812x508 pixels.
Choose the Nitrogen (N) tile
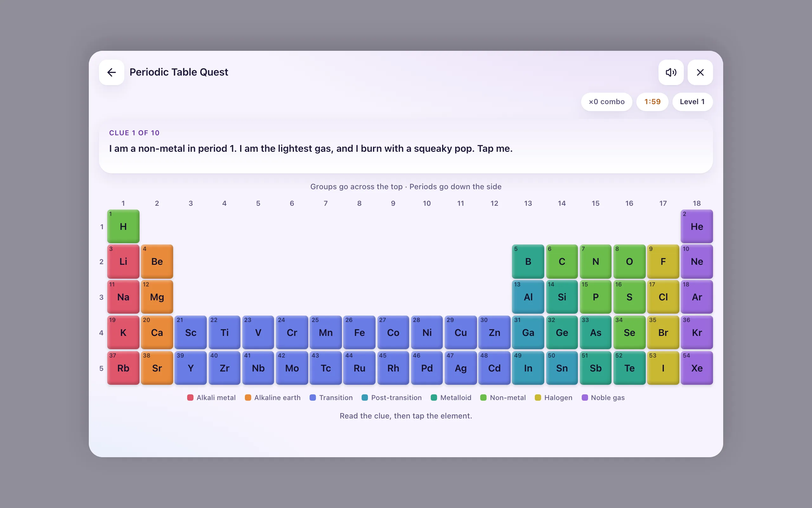pos(595,261)
